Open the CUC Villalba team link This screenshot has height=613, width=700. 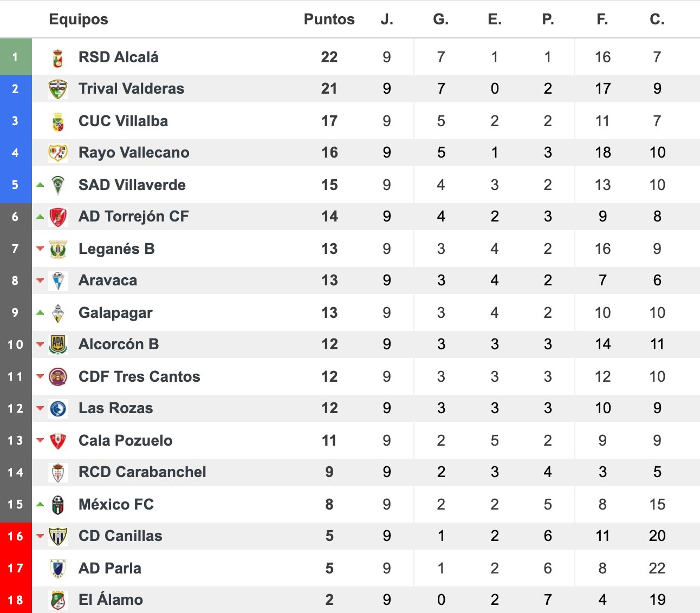(x=123, y=121)
